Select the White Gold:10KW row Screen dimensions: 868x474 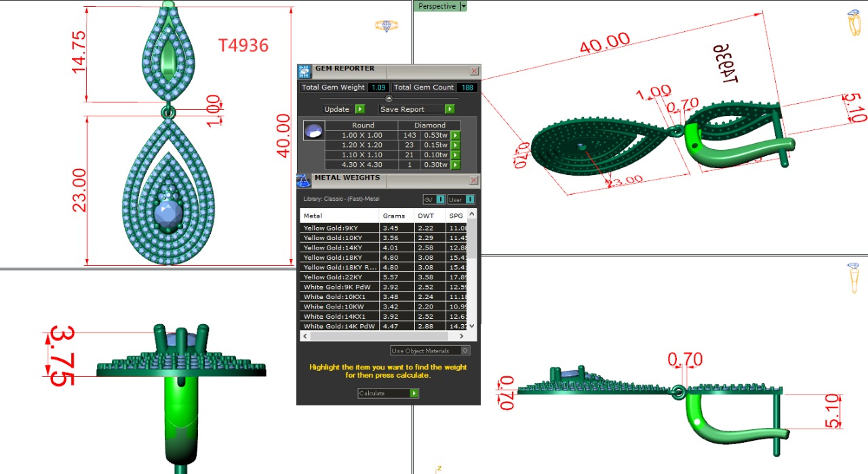coord(384,307)
